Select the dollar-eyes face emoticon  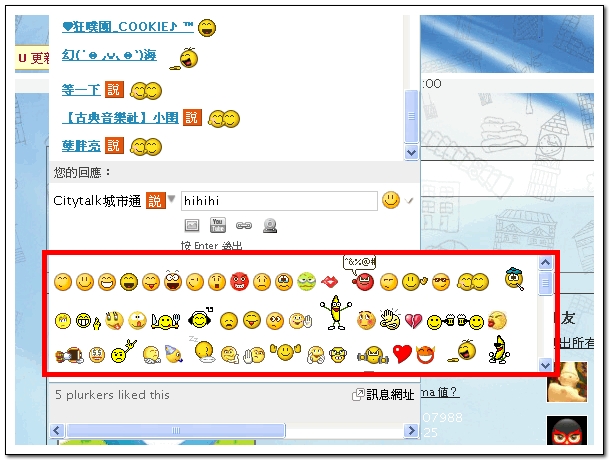tap(97, 355)
